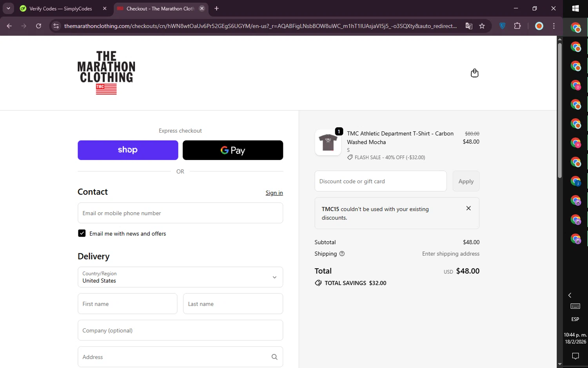Go back to the previous page

click(x=9, y=26)
